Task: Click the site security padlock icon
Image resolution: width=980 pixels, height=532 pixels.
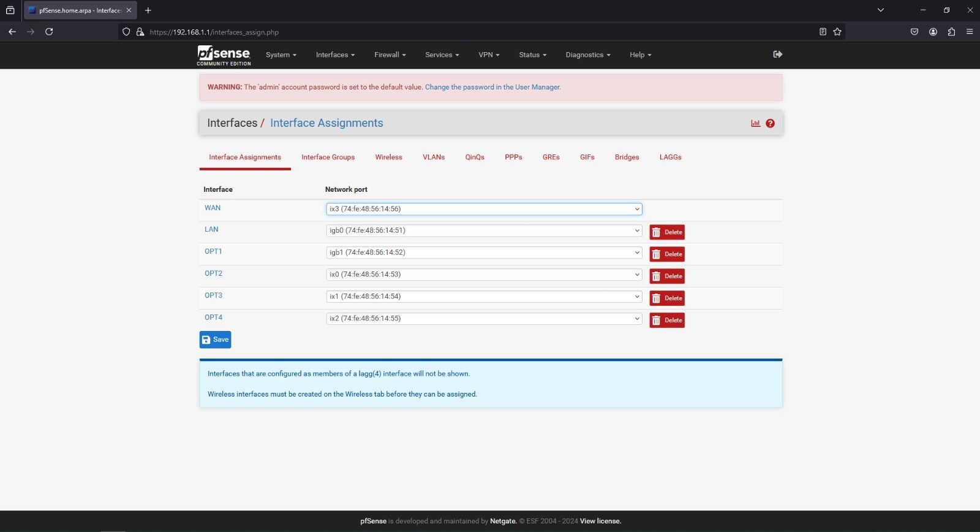Action: [x=140, y=32]
